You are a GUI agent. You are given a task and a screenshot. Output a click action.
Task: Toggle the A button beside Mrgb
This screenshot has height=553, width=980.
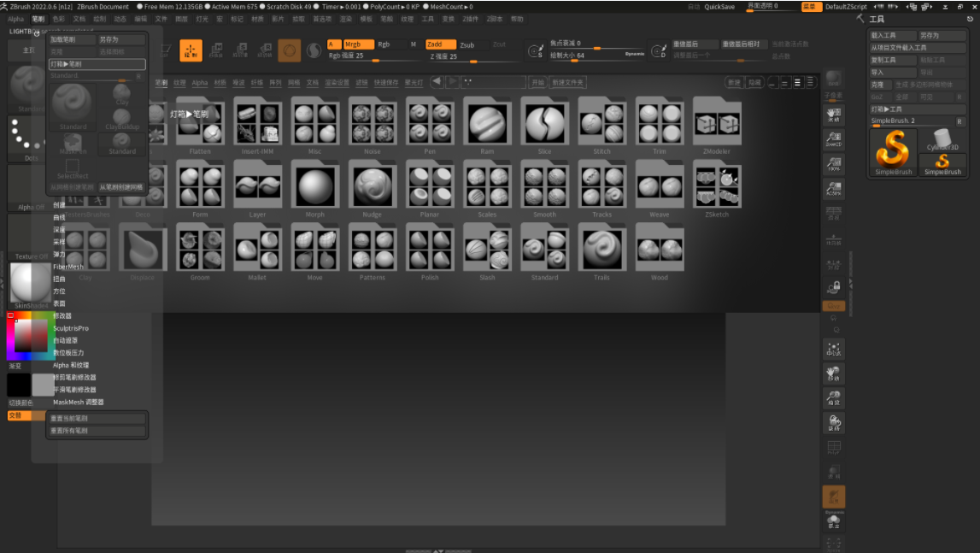tap(334, 44)
